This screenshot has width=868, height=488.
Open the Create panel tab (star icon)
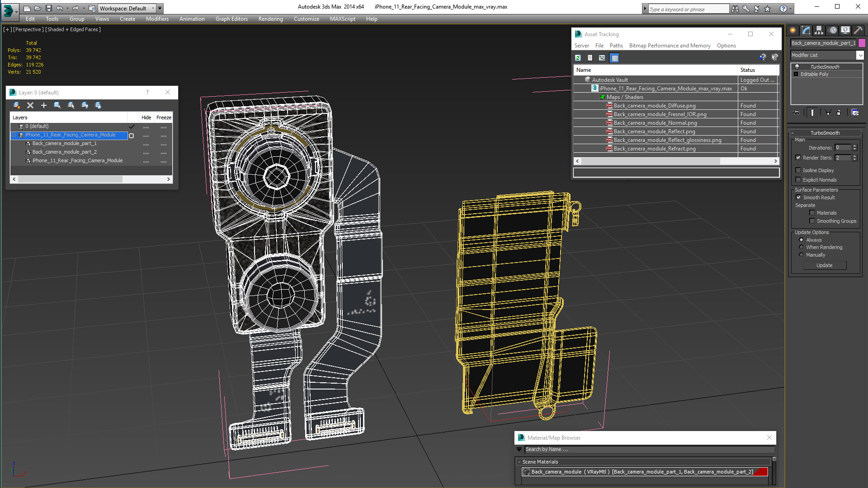pos(793,30)
